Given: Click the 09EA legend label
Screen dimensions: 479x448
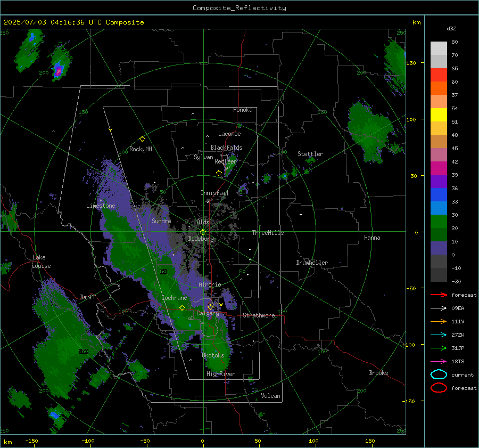Looking at the screenshot, I should 458,308.
